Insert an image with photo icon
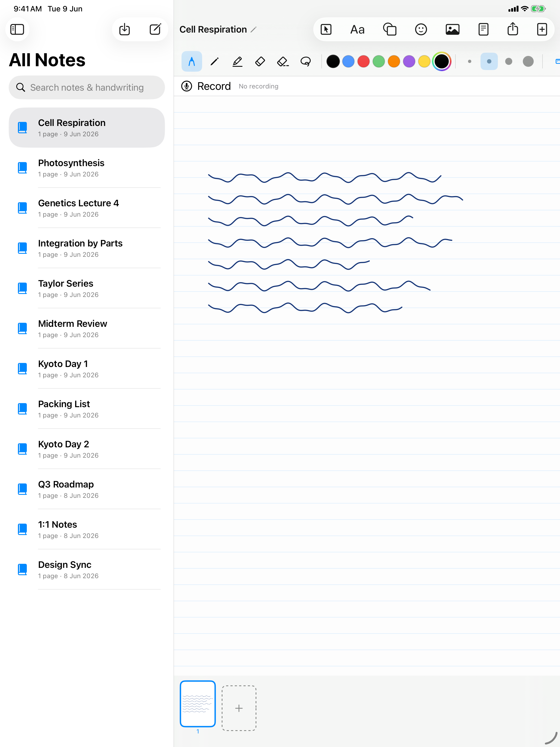Image resolution: width=560 pixels, height=747 pixels. 452,29
